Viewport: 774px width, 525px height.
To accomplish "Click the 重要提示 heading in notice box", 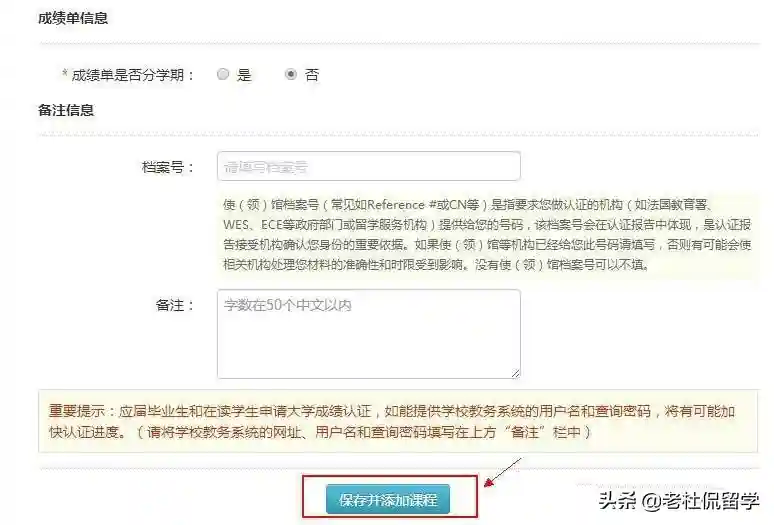I will pyautogui.click(x=77, y=411).
